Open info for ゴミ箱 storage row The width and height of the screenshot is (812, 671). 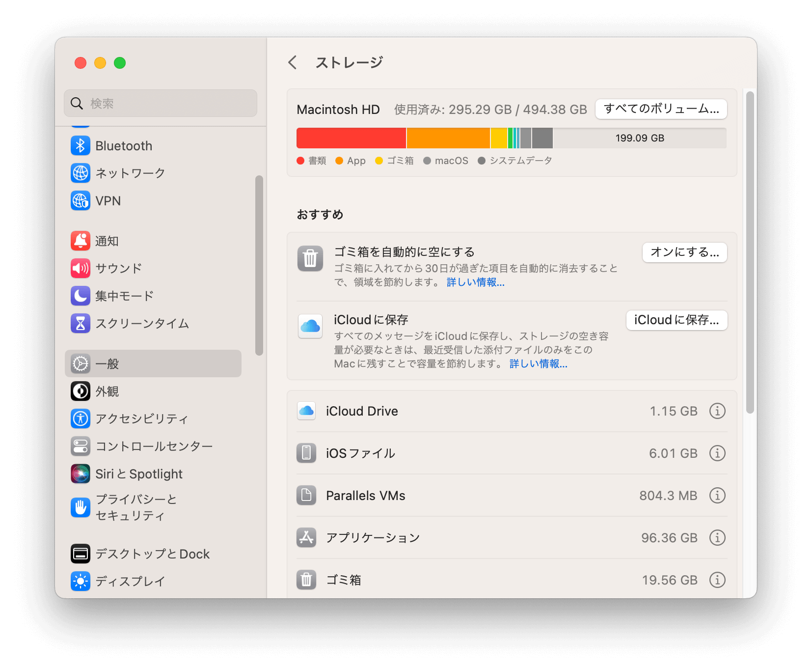[x=717, y=580]
